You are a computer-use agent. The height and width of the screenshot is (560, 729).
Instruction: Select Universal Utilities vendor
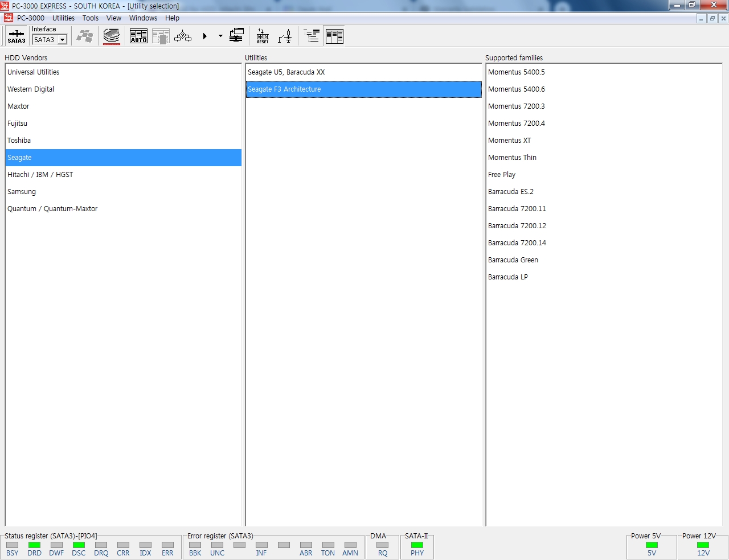click(124, 72)
